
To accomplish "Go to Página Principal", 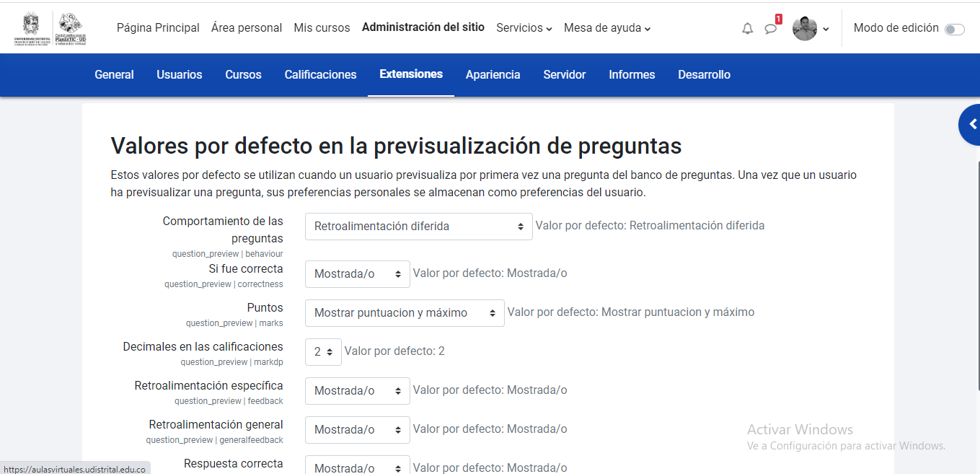I will point(158,27).
